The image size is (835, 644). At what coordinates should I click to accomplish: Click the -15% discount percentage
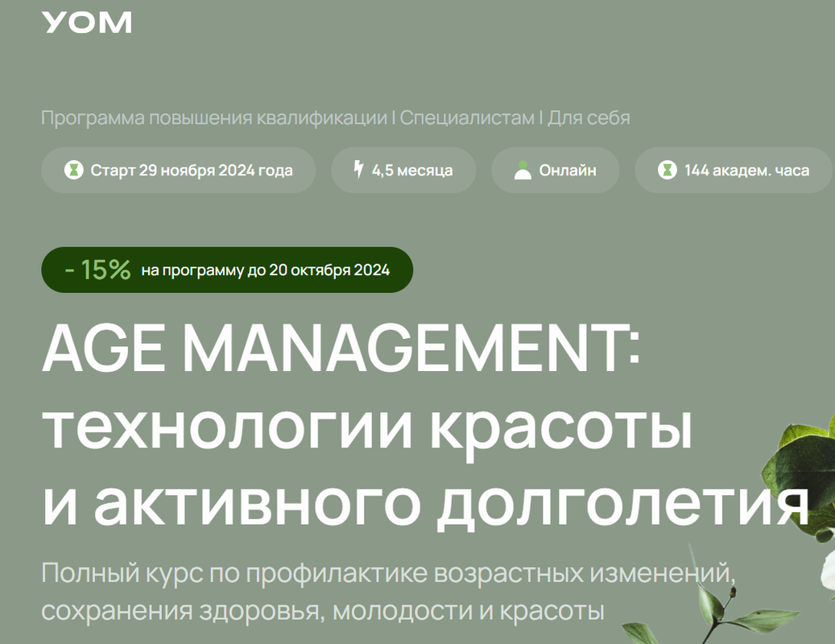97,270
